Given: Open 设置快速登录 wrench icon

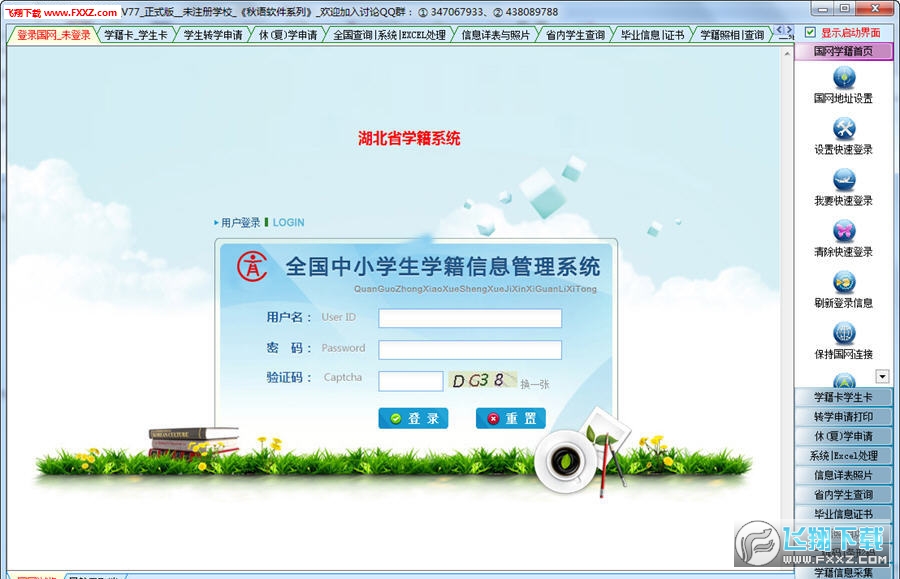Looking at the screenshot, I should click(844, 129).
